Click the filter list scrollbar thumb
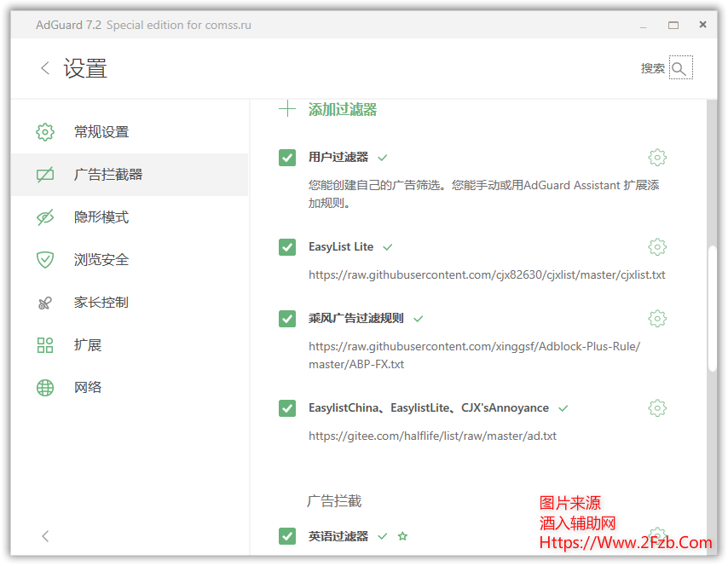 tap(712, 309)
